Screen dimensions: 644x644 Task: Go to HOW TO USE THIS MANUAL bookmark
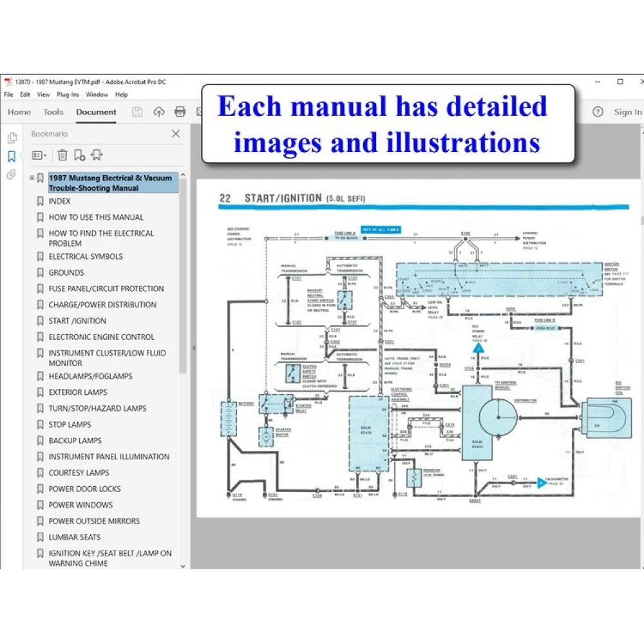coord(96,217)
